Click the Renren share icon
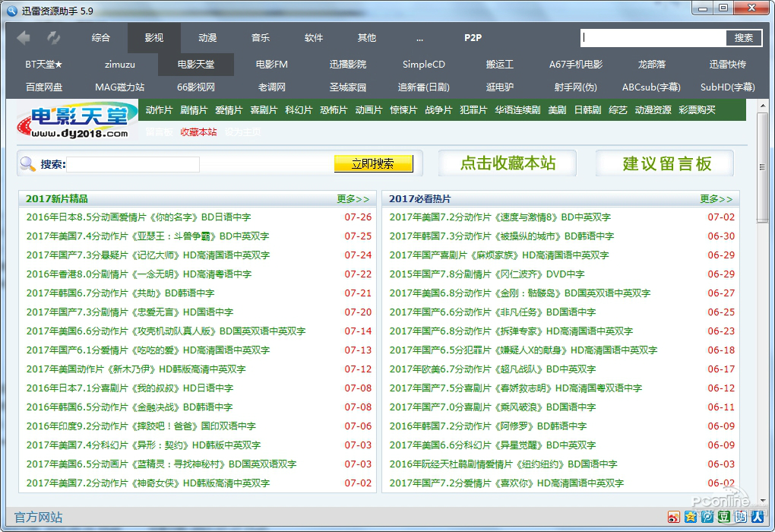This screenshot has height=532, width=775. [x=757, y=518]
